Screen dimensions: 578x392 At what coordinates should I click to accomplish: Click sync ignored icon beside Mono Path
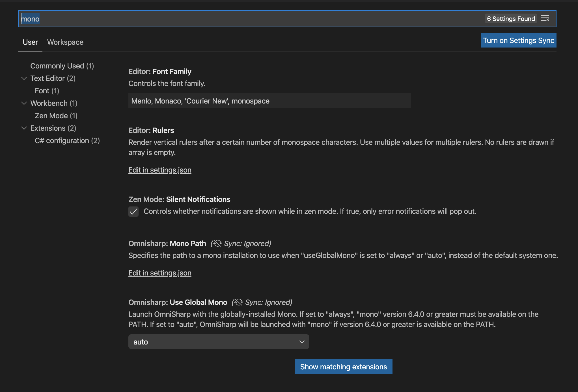217,244
